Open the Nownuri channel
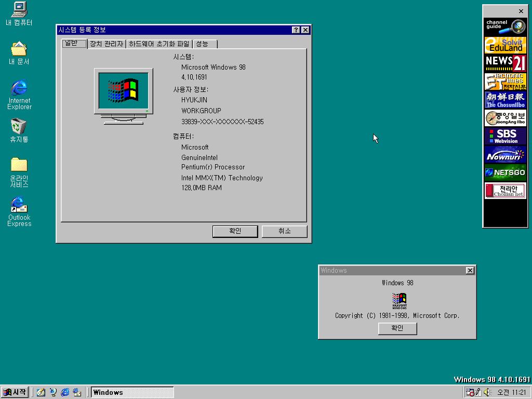Viewport: 532px width, 399px height. pyautogui.click(x=505, y=155)
